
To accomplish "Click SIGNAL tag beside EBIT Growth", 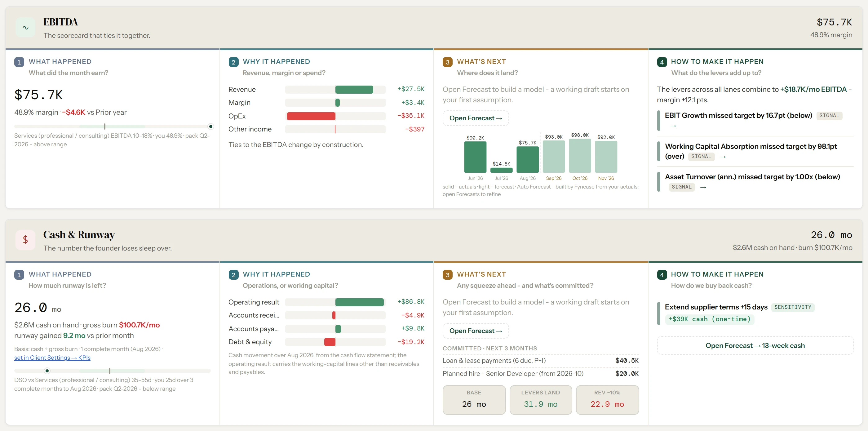I will pyautogui.click(x=829, y=116).
